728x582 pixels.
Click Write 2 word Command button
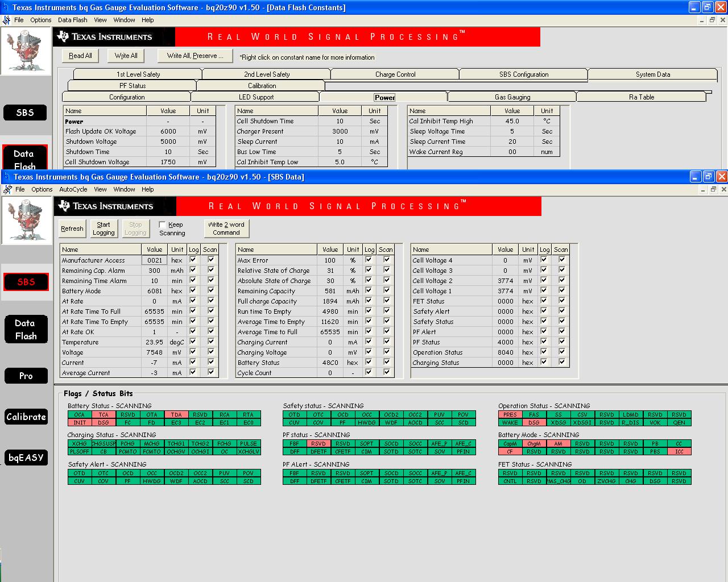click(226, 228)
